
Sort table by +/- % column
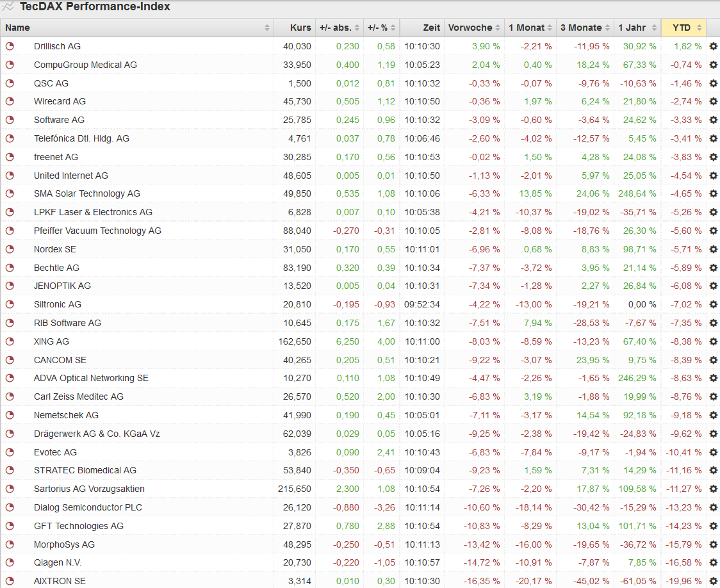[381, 28]
